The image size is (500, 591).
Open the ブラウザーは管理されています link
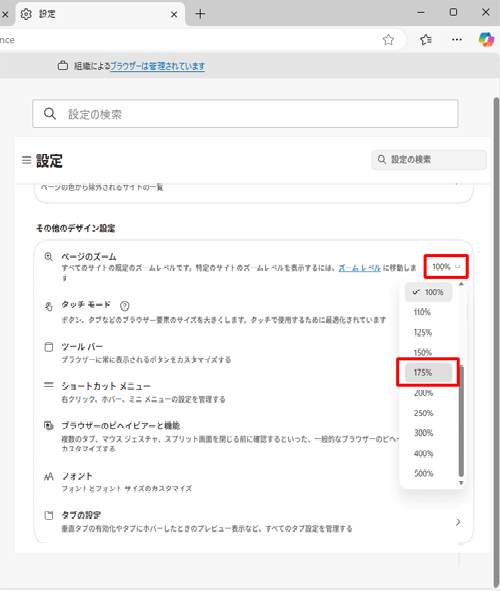point(157,66)
